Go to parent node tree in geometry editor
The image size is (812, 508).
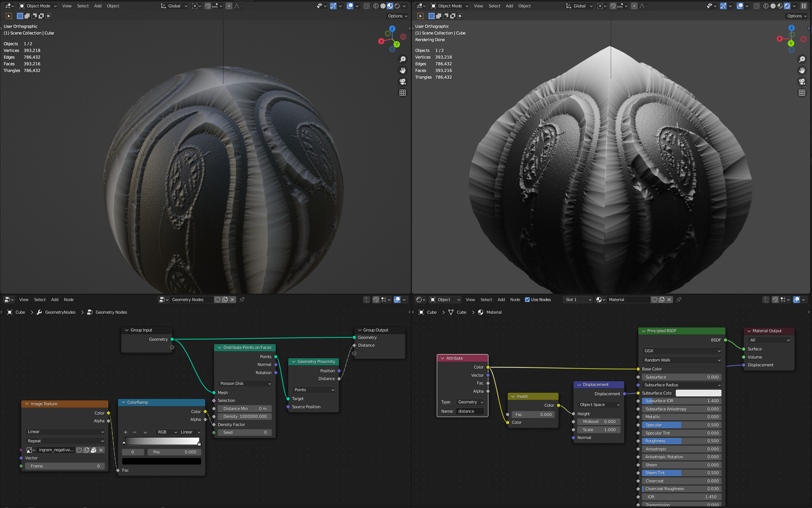[x=367, y=300]
